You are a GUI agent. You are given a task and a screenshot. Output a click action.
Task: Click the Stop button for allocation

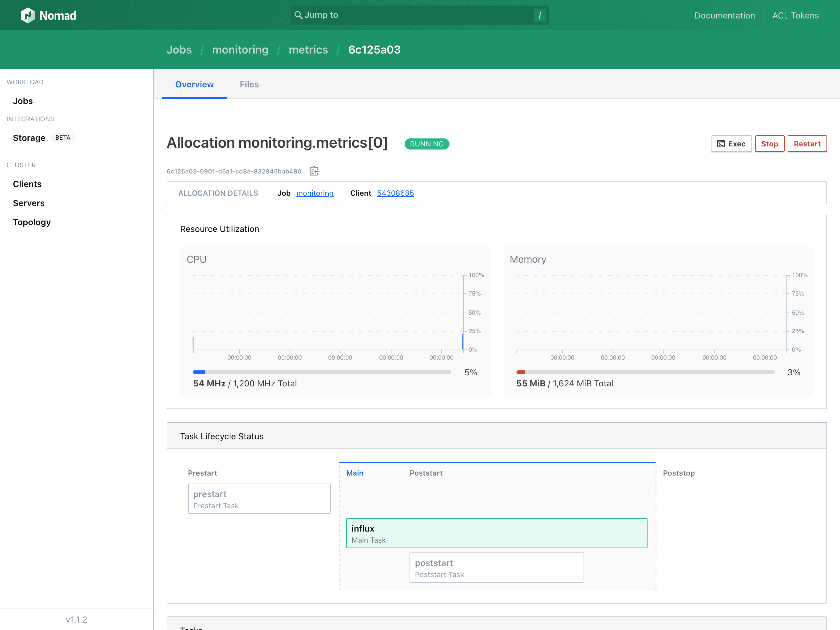[x=769, y=144]
